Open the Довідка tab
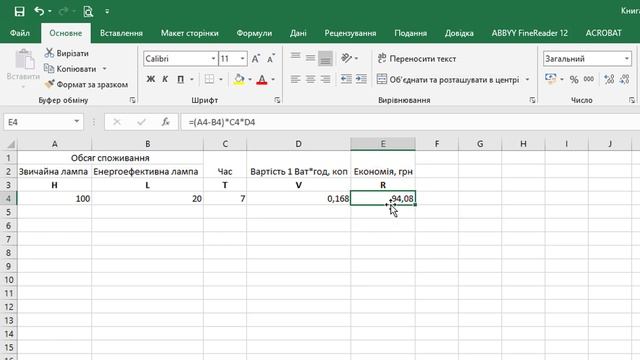 click(459, 33)
